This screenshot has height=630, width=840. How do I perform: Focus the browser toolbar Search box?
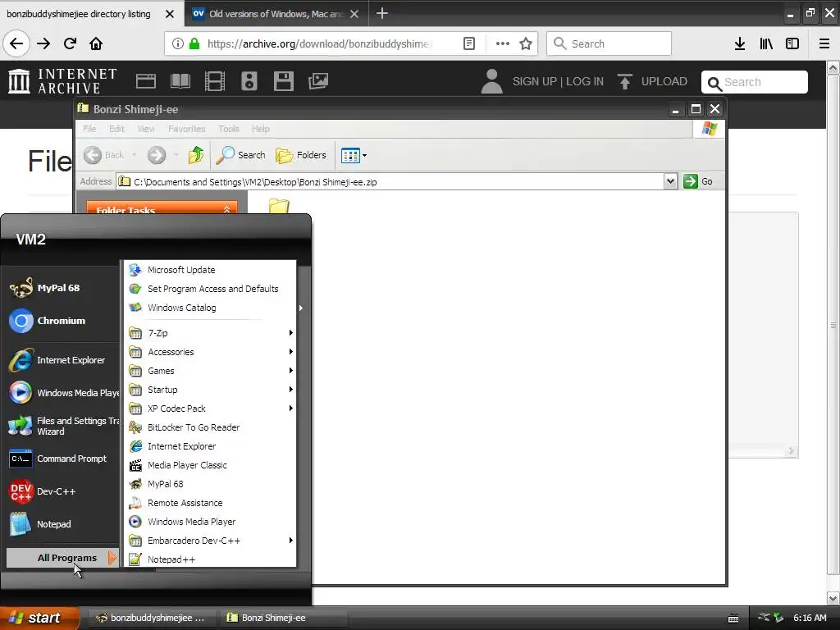[609, 43]
